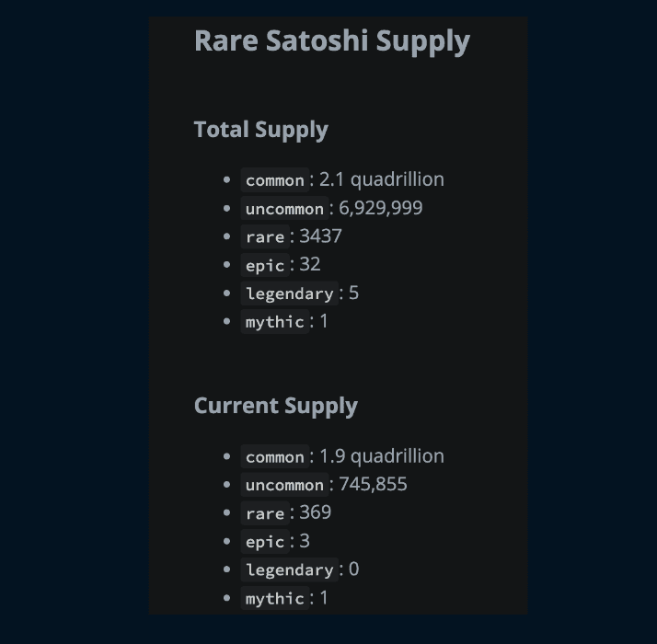Screen dimensions: 657x644
Task: Click the 1.9 quadrillion value
Action: pyautogui.click(x=381, y=456)
